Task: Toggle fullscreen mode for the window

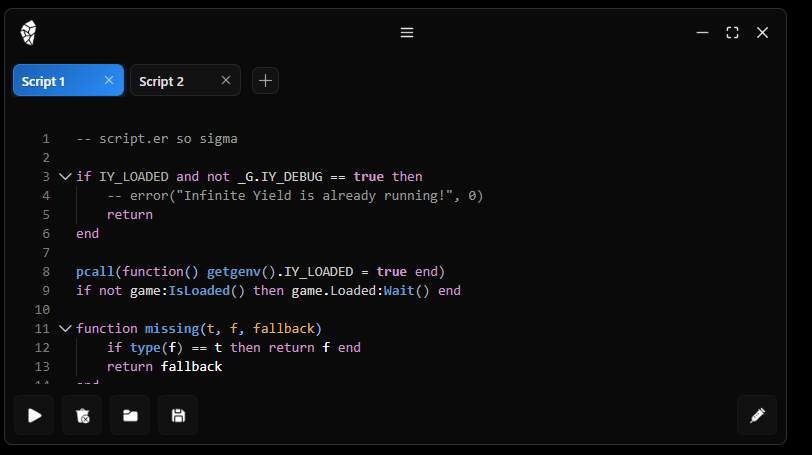Action: pos(732,33)
